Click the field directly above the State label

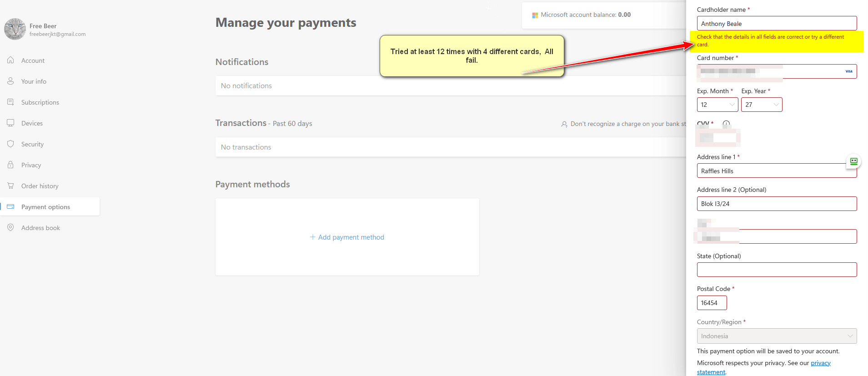(777, 236)
